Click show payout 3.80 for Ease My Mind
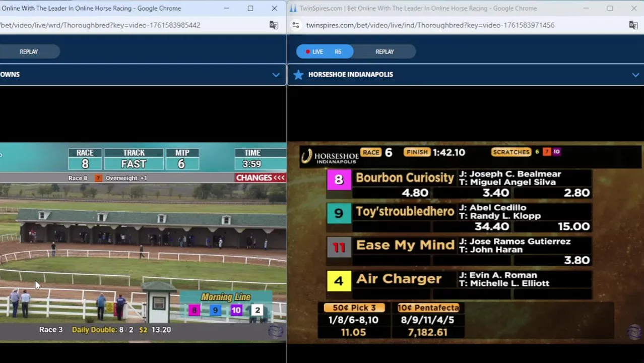The height and width of the screenshot is (363, 644). 576,260
